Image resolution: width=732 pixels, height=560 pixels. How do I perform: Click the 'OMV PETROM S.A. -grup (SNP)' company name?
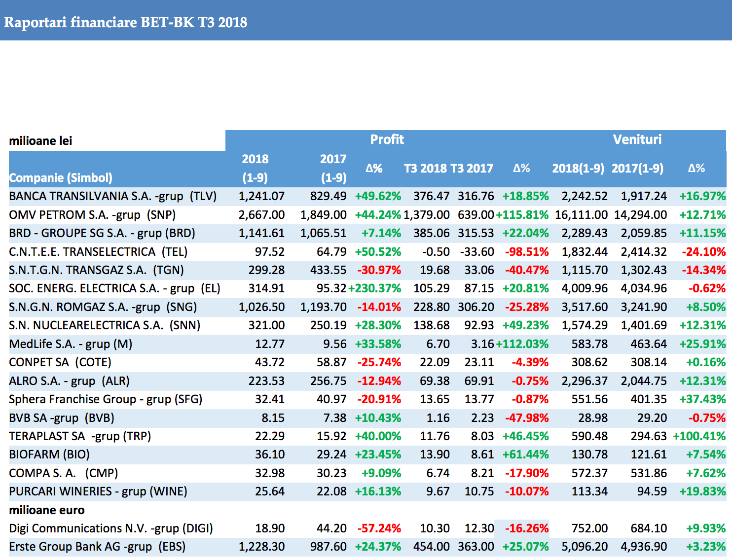pos(92,215)
